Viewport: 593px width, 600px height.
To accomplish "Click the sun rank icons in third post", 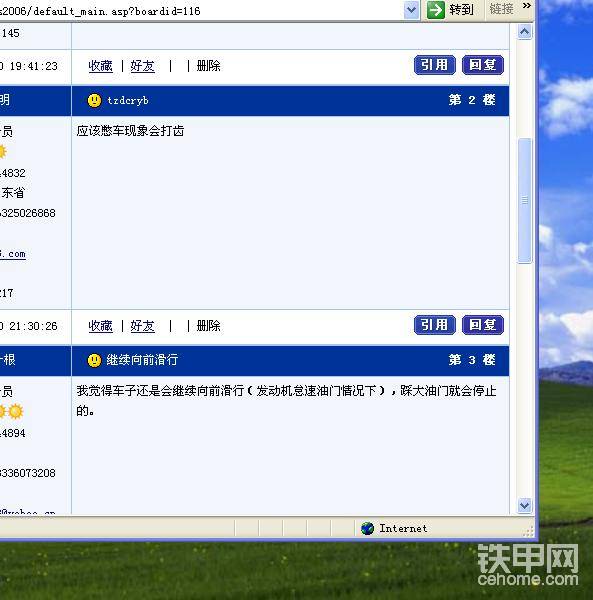I will pyautogui.click(x=11, y=412).
